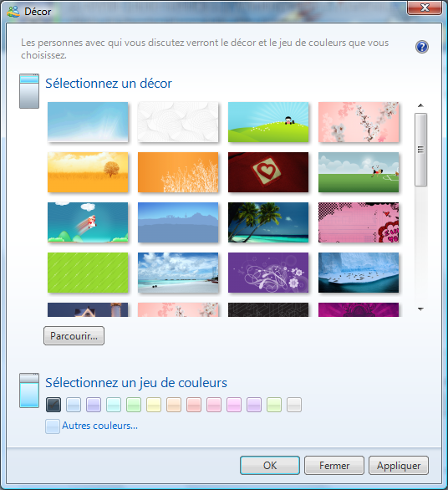
Task: Select the light blue sky décor thumbnail
Action: pos(88,122)
